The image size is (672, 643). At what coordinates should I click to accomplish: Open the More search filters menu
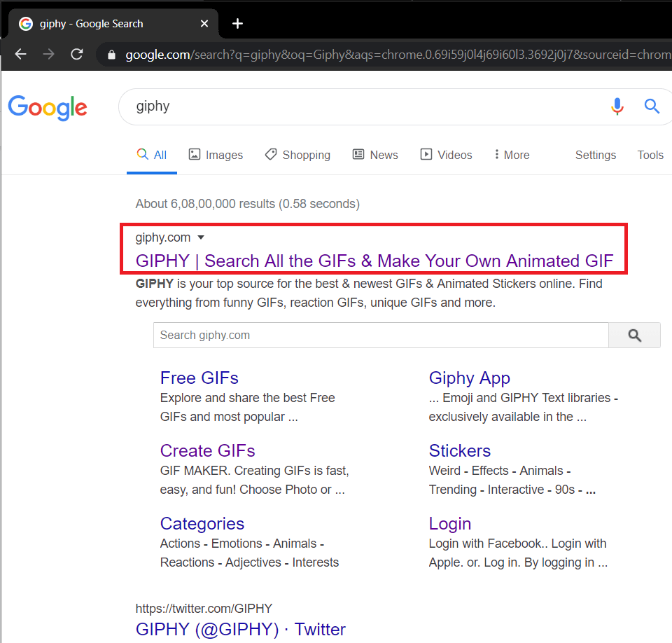pyautogui.click(x=511, y=155)
